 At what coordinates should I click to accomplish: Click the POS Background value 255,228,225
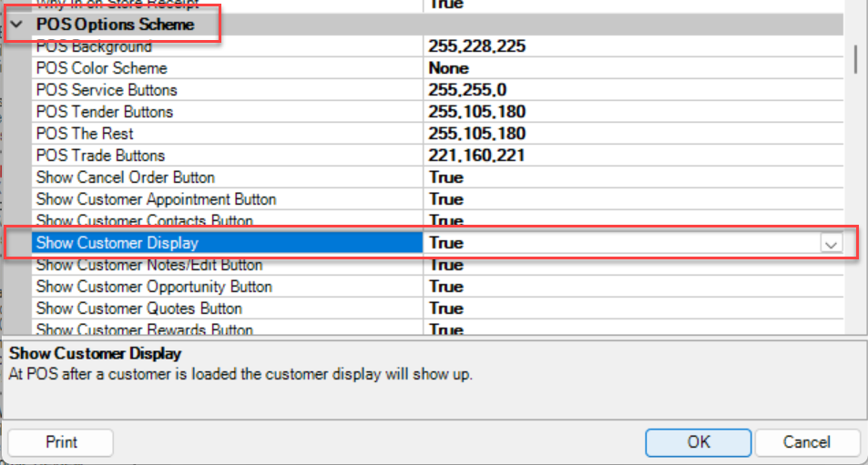pos(477,47)
